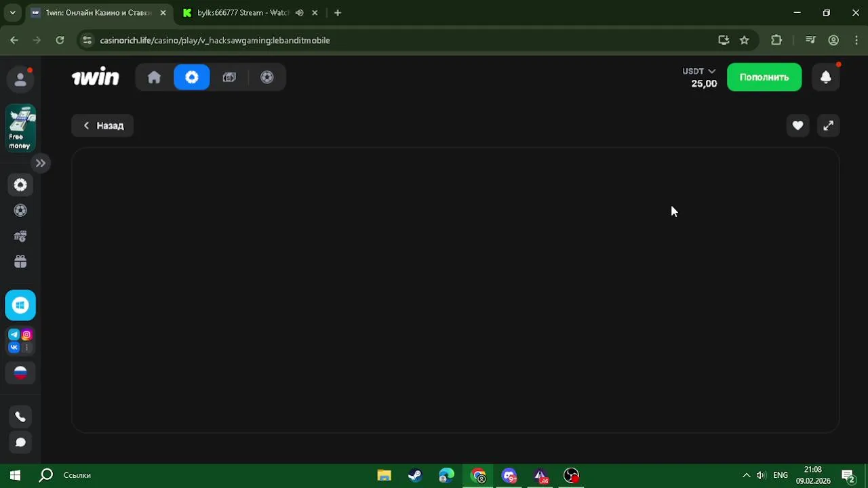Open Microsoft Edge from taskbar
This screenshot has height=488, width=868.
(446, 476)
